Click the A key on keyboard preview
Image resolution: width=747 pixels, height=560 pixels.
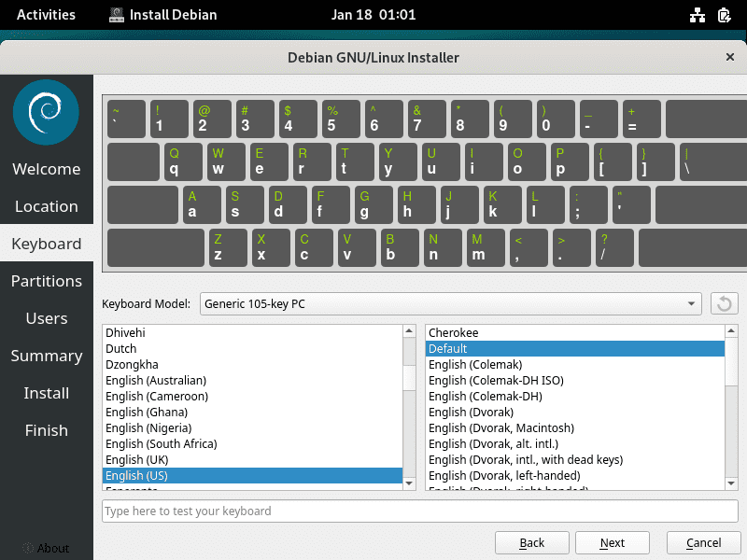[202, 204]
